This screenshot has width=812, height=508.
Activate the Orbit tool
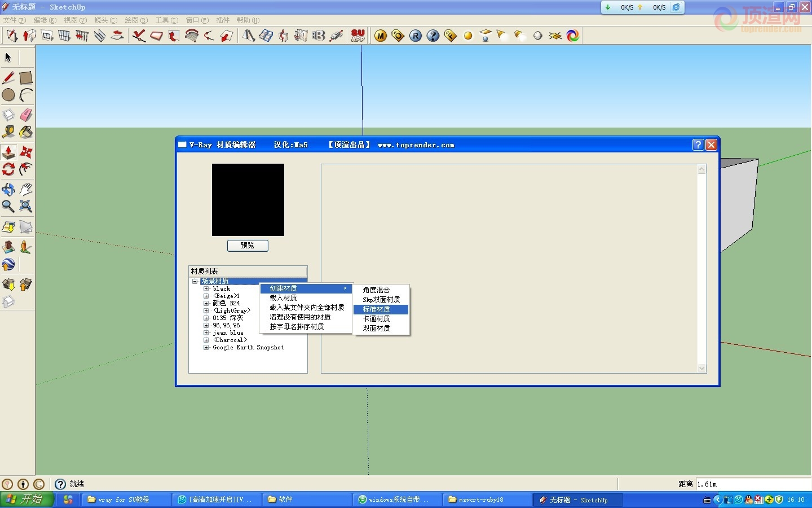tap(8, 190)
